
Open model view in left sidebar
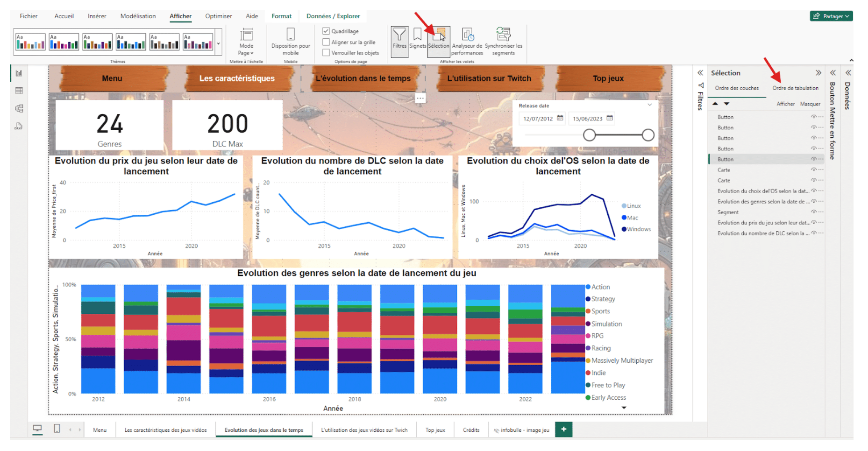(19, 108)
